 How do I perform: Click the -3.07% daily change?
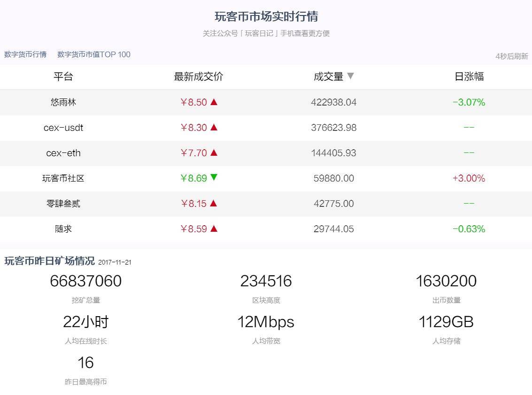click(469, 102)
